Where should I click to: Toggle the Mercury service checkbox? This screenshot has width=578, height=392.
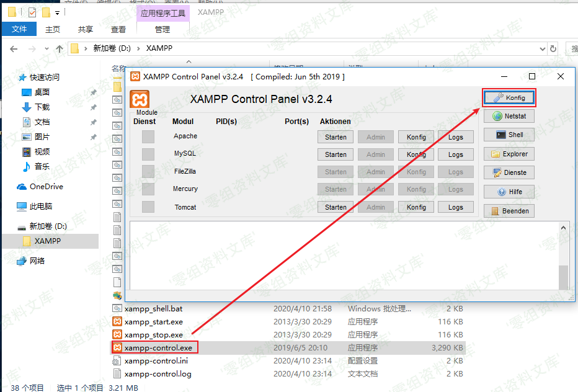coord(148,189)
